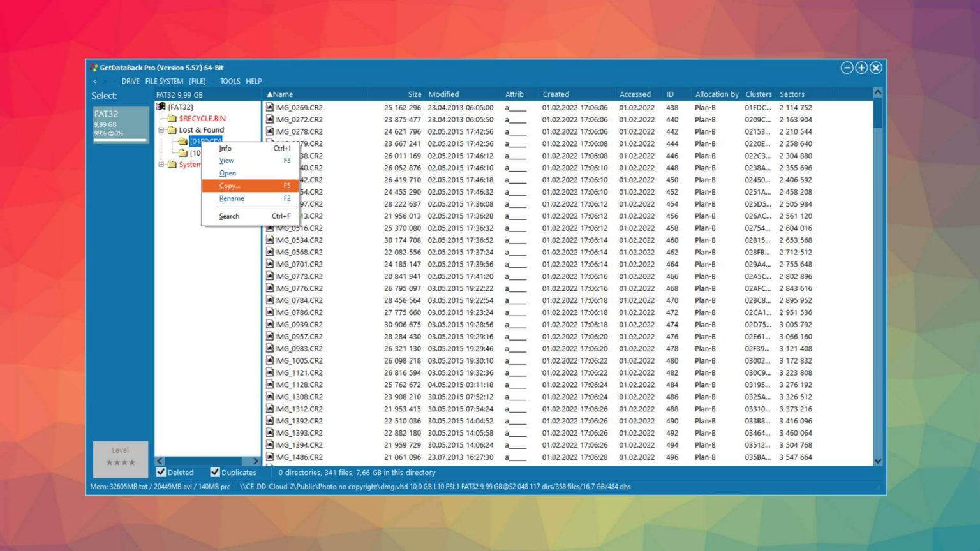Click the Lost & Found folder icon
Screen dimensions: 980x551
(x=171, y=129)
